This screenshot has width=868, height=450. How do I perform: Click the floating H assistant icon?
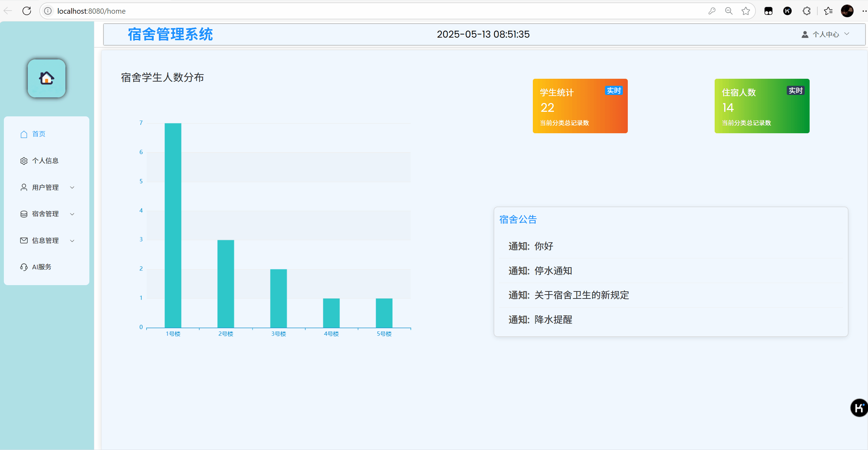[x=859, y=408]
